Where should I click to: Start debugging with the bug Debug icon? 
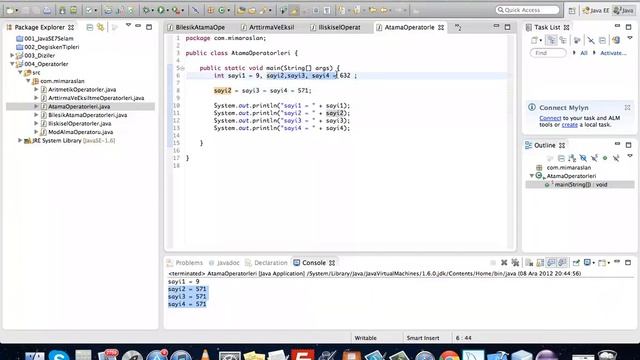pyautogui.click(x=146, y=10)
